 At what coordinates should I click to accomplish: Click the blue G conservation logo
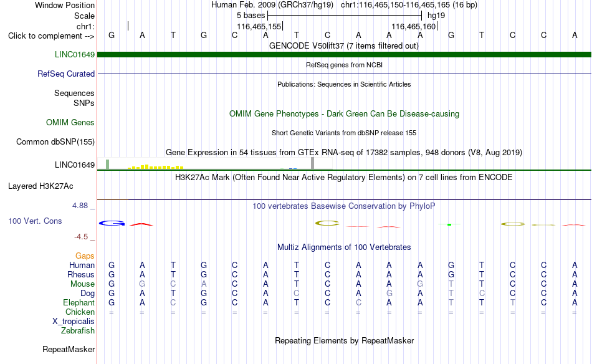point(112,223)
